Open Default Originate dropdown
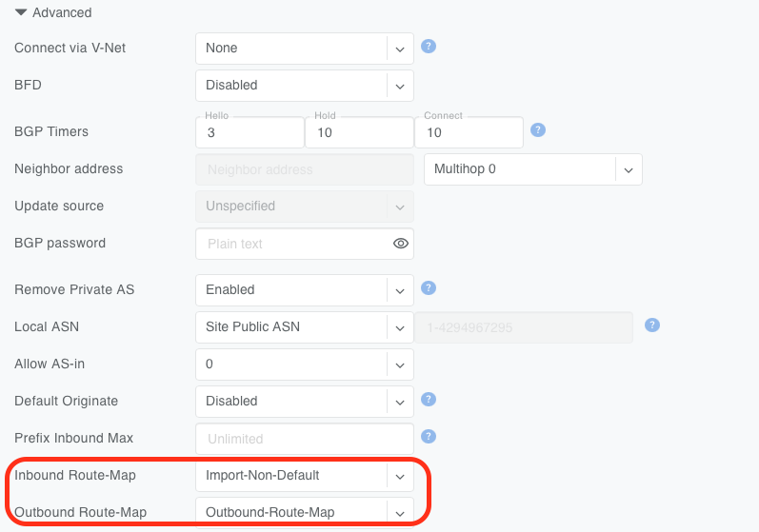759x532 pixels. (304, 401)
